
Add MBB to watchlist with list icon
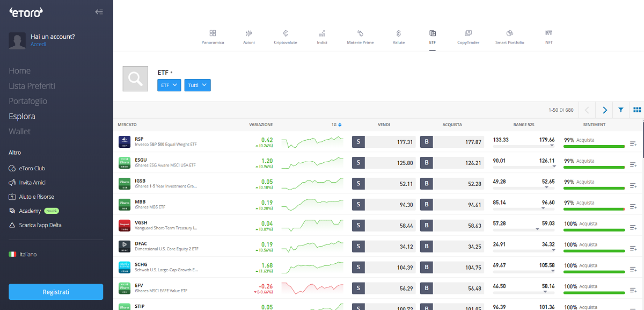[x=633, y=207]
